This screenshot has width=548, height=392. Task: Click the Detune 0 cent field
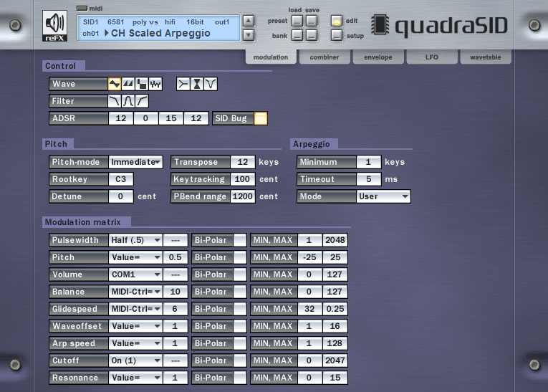[120, 196]
